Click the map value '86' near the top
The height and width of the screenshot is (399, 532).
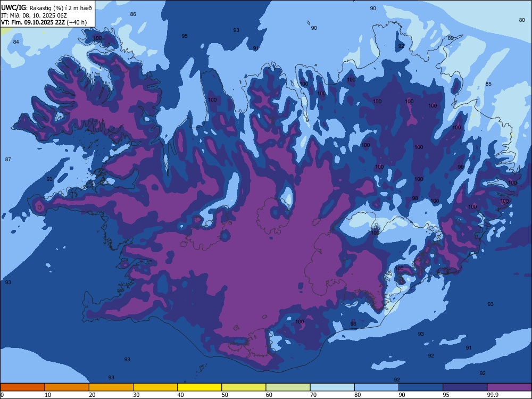click(x=133, y=14)
